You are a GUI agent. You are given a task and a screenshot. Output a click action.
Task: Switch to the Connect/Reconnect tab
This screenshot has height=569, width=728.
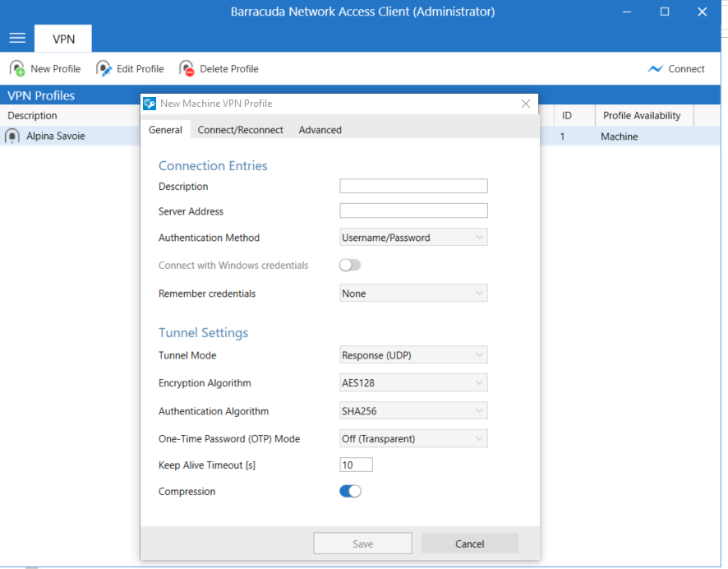[x=240, y=130]
